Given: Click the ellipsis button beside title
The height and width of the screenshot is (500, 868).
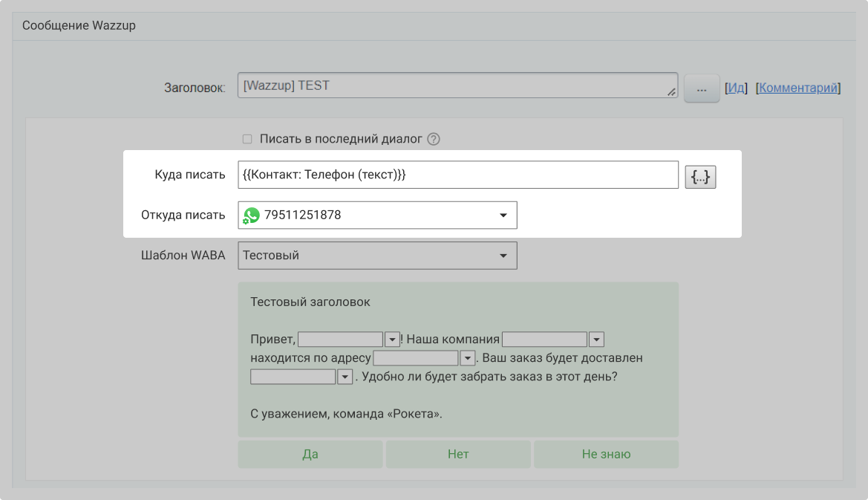Looking at the screenshot, I should [701, 88].
